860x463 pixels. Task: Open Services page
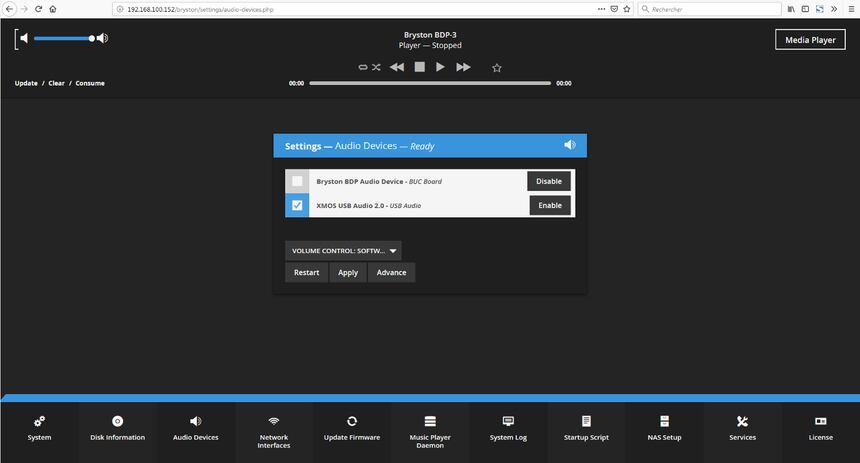(x=742, y=428)
